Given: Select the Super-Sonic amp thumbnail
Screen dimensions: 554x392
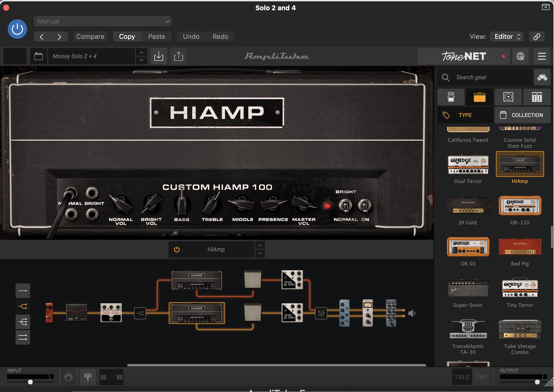Looking at the screenshot, I should (x=468, y=288).
